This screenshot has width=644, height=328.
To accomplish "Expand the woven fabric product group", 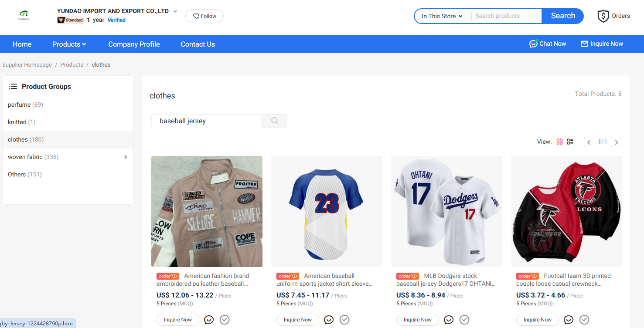I will 126,157.
